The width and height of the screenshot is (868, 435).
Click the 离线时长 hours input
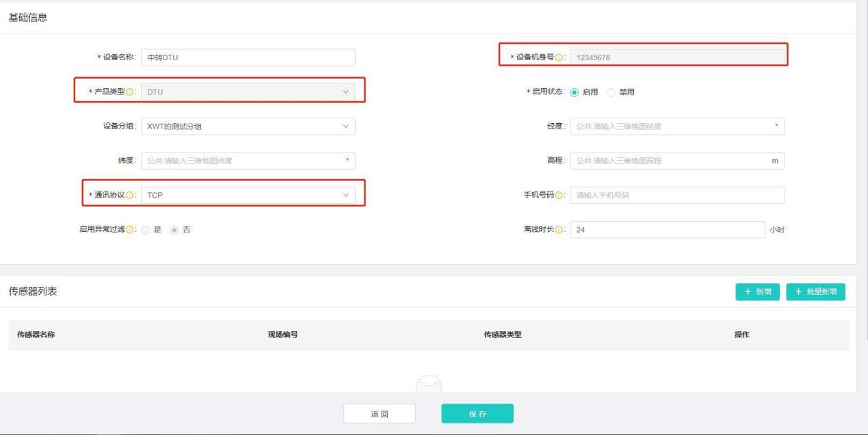click(666, 230)
